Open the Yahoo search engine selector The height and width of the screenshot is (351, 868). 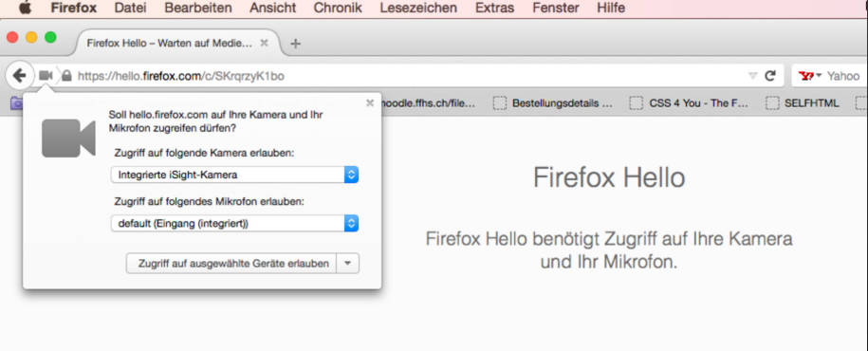pos(811,76)
